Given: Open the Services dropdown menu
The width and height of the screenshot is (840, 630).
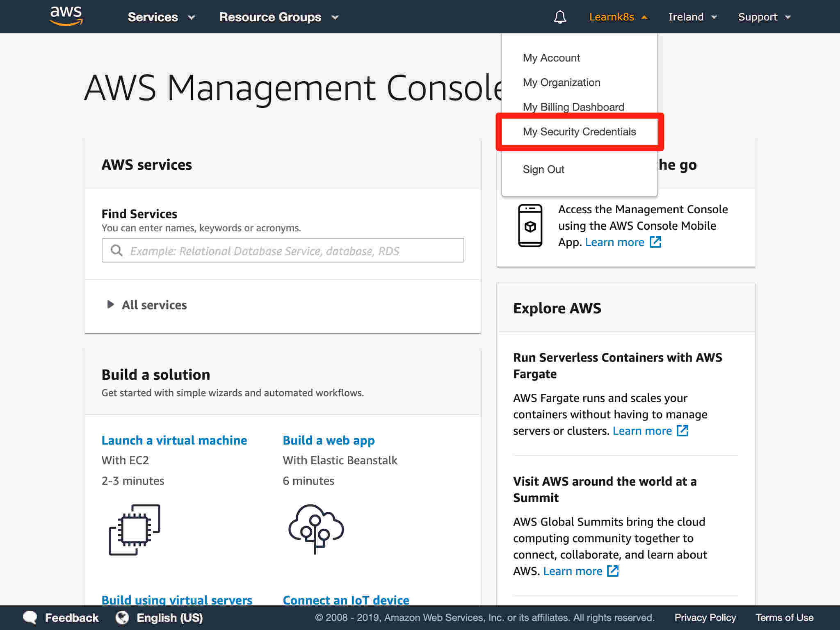Looking at the screenshot, I should [161, 17].
